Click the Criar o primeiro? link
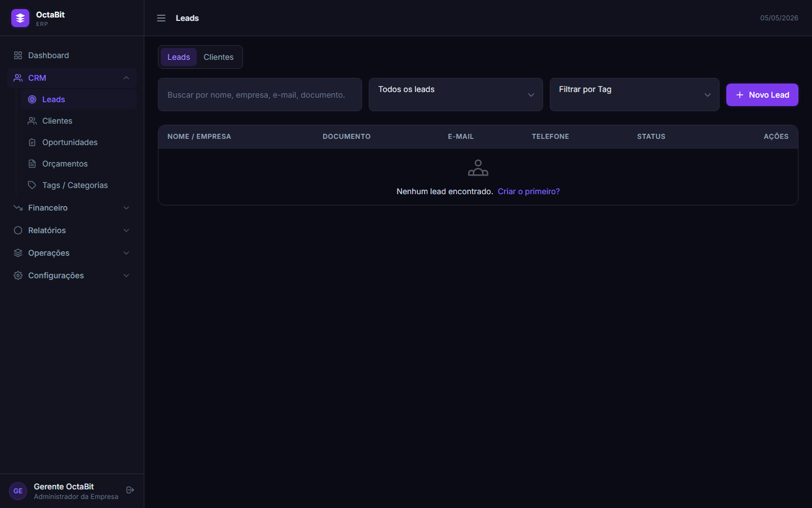 pos(529,191)
